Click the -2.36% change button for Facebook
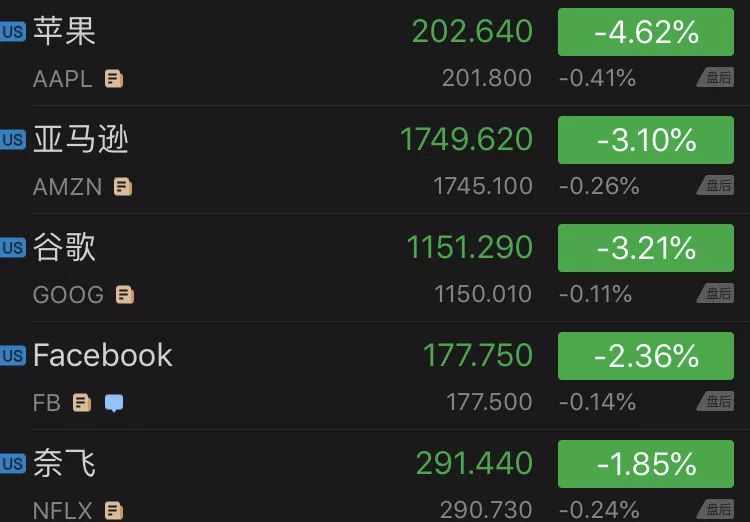Image resolution: width=750 pixels, height=522 pixels. [646, 356]
